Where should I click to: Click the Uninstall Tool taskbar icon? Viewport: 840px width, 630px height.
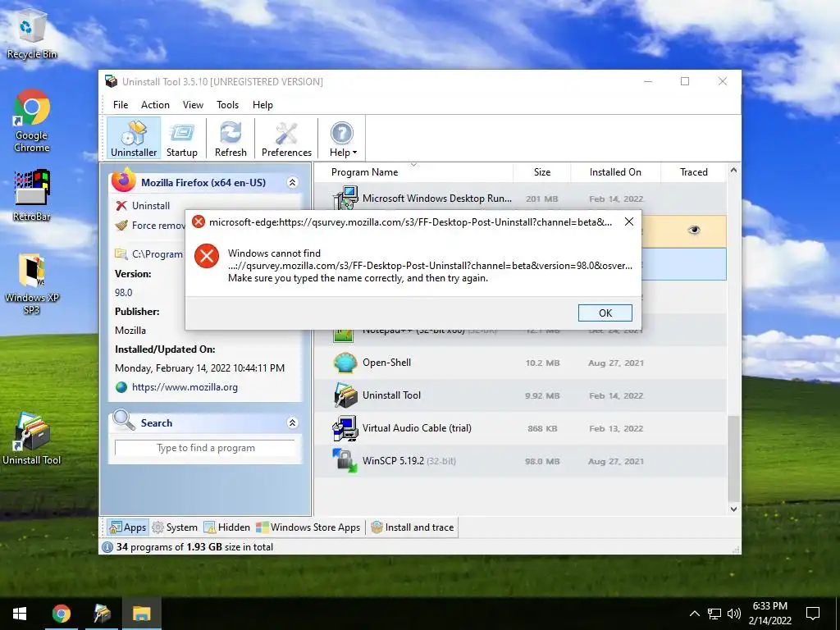[x=102, y=614]
